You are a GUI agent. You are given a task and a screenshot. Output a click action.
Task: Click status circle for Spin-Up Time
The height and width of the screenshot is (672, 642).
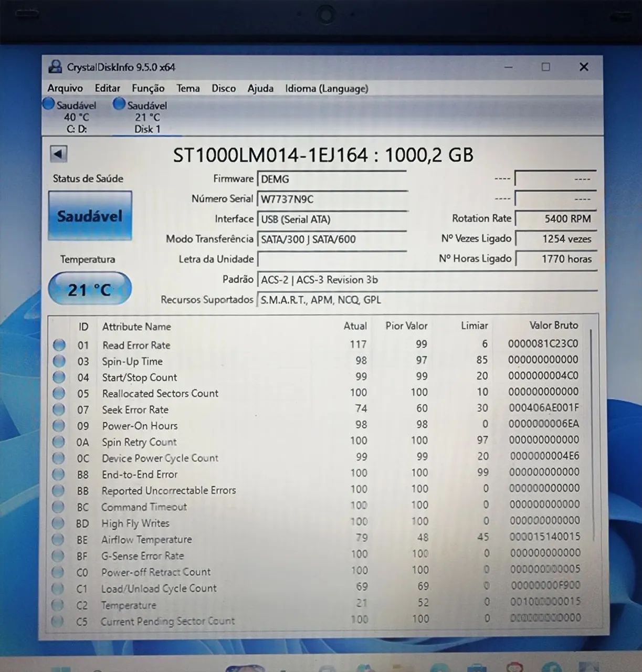(59, 361)
